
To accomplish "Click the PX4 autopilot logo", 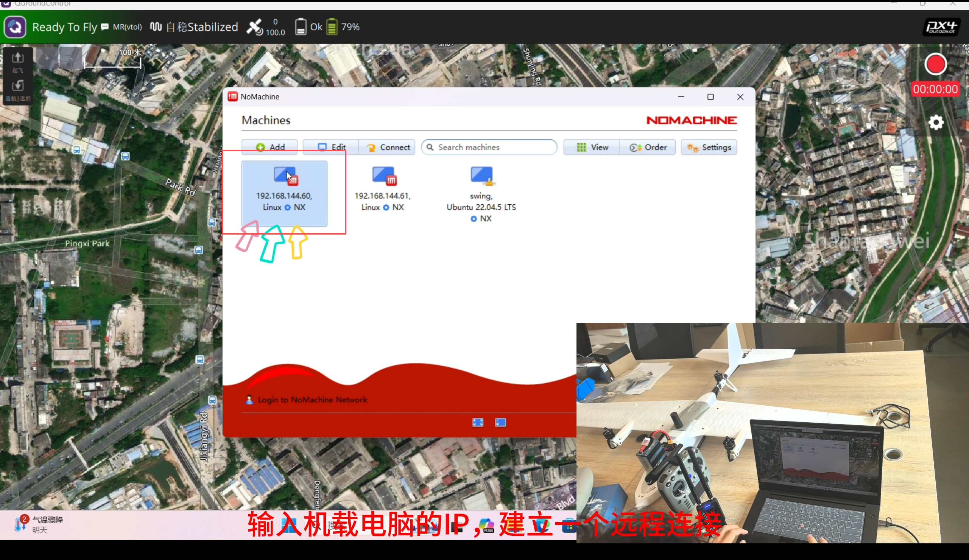I will coord(941,27).
